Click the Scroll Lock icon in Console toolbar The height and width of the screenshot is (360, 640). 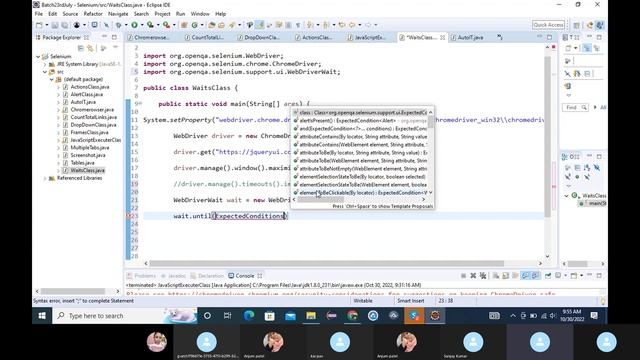point(505,276)
